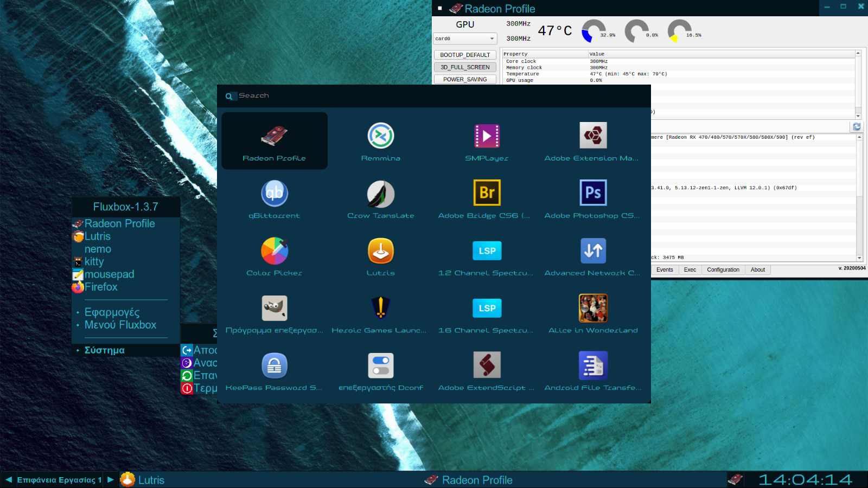This screenshot has width=868, height=488.
Task: Open Radeon Profile in Fluxbox menu
Action: pyautogui.click(x=126, y=223)
